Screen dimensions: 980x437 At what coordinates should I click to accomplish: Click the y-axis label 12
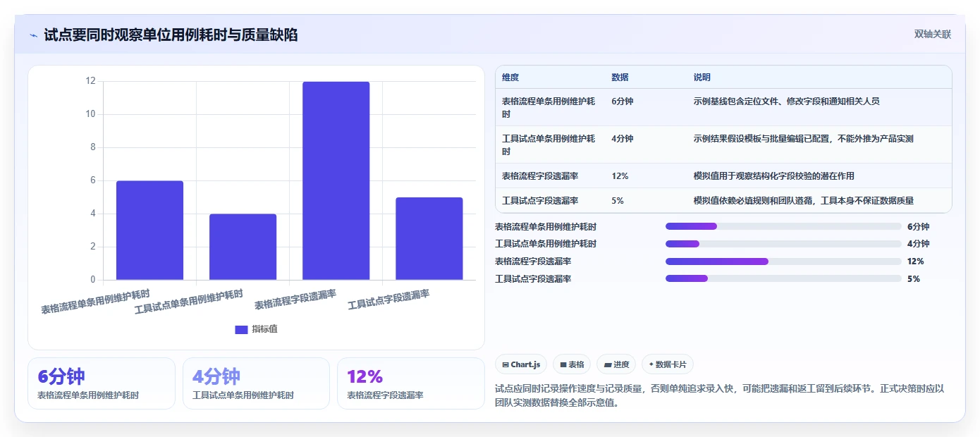pos(90,81)
